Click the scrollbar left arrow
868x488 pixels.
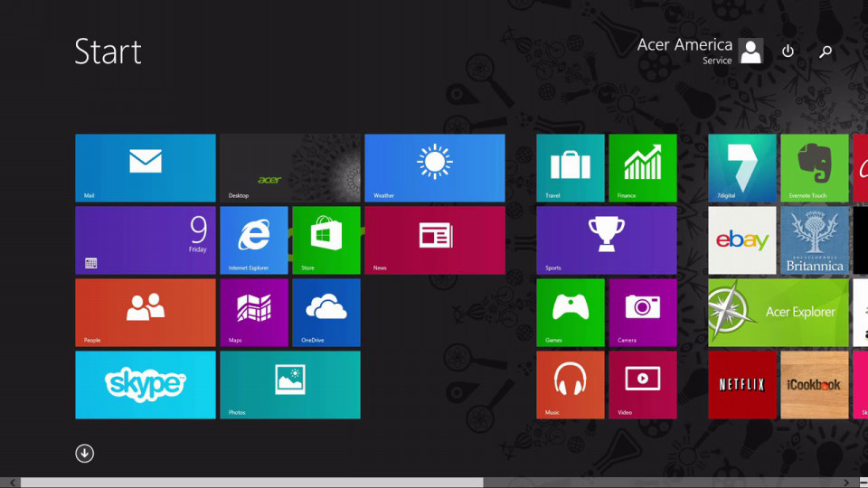click(12, 483)
